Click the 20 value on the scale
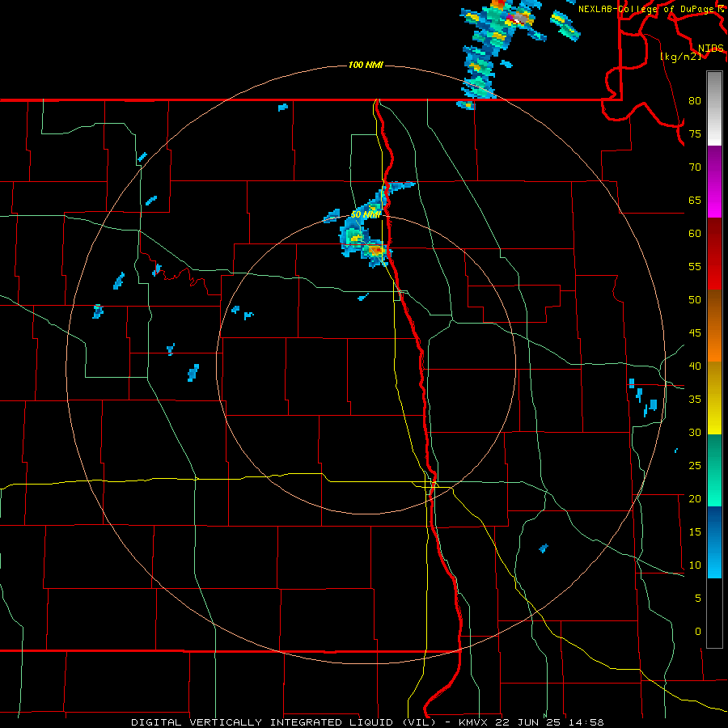Image resolution: width=728 pixels, height=728 pixels. (x=695, y=499)
